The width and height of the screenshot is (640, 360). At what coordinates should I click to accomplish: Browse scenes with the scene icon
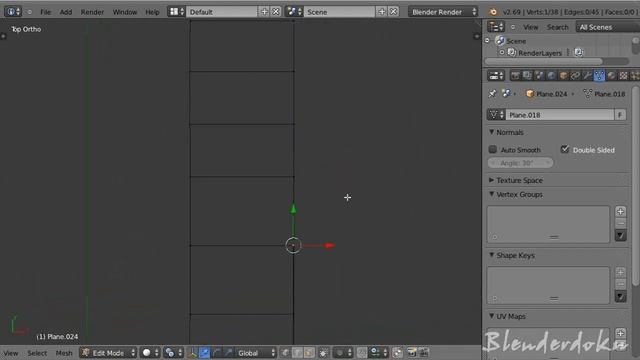coord(294,12)
